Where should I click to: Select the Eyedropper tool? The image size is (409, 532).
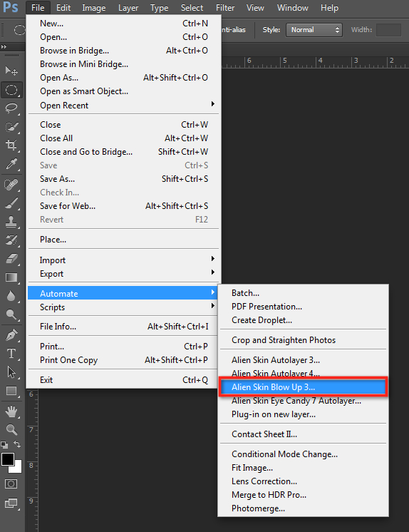pyautogui.click(x=11, y=164)
